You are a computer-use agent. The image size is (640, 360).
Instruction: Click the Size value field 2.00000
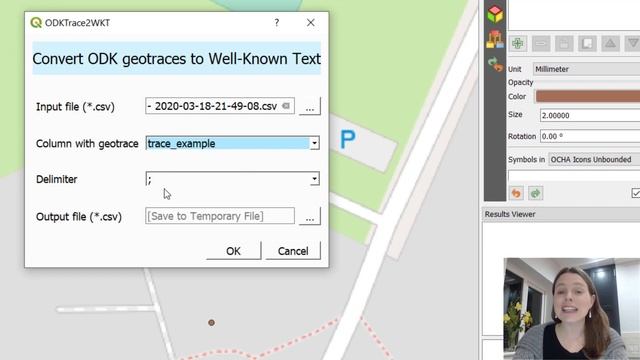point(590,116)
